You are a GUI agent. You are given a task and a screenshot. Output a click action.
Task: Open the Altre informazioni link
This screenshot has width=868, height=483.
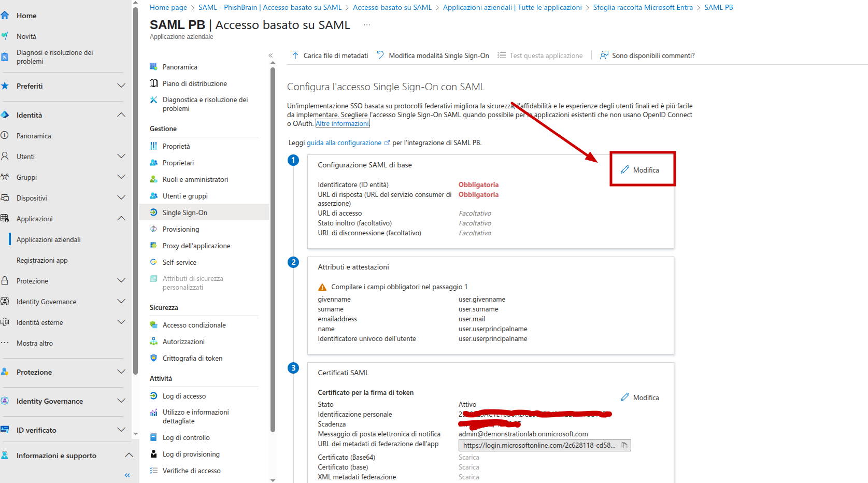pos(343,123)
